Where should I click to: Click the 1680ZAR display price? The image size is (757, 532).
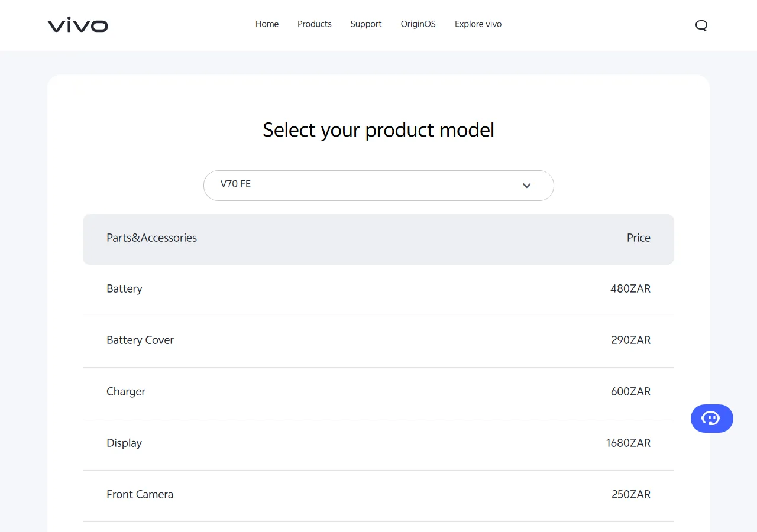628,443
